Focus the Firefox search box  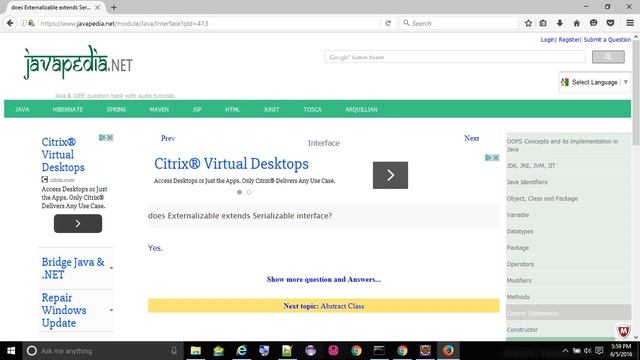tap(459, 23)
